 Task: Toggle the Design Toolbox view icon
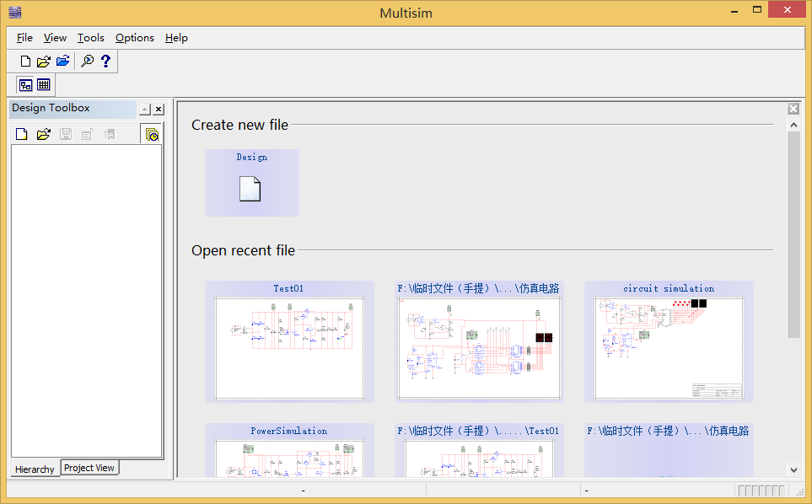point(25,84)
